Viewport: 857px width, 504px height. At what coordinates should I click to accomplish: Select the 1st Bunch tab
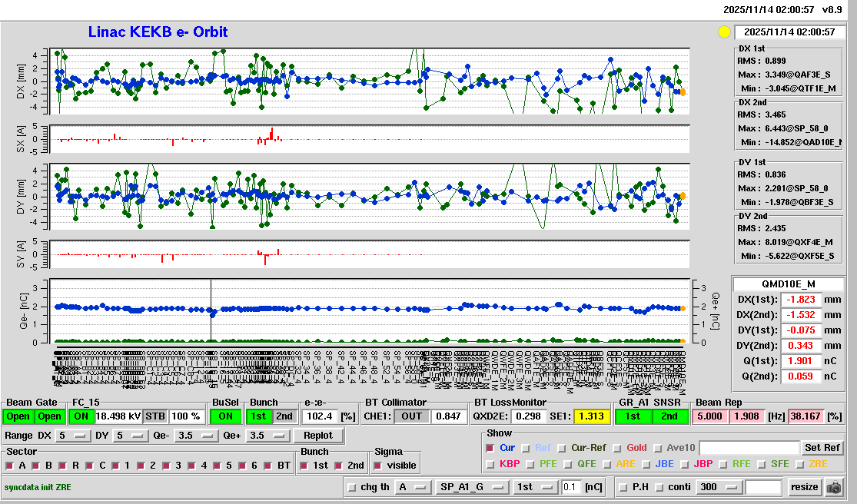(259, 416)
